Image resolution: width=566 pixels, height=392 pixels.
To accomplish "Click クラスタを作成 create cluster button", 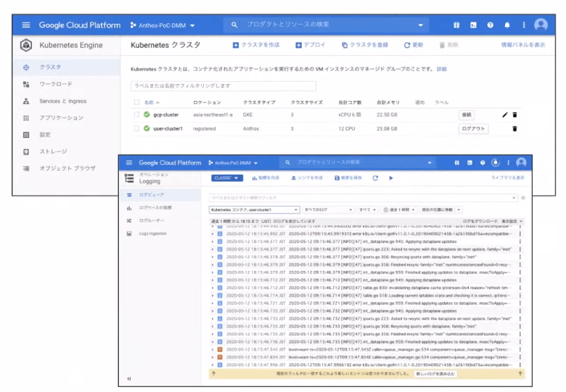I will pyautogui.click(x=256, y=45).
